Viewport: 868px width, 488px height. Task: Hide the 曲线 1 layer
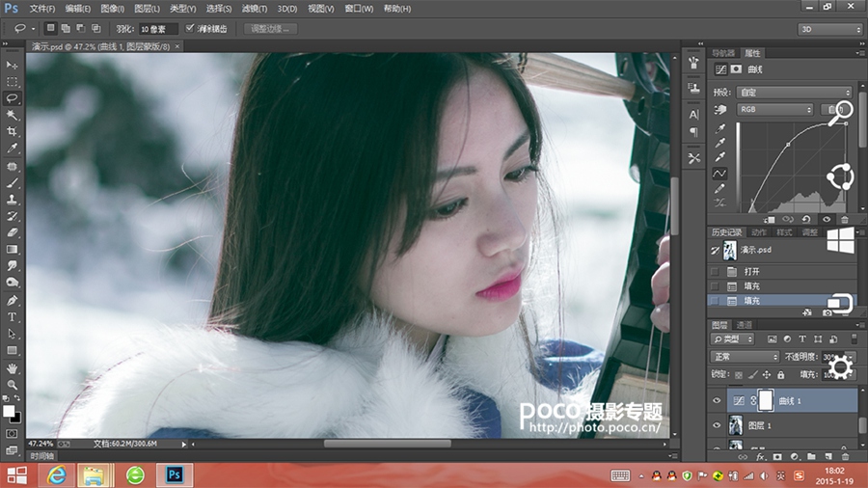716,399
